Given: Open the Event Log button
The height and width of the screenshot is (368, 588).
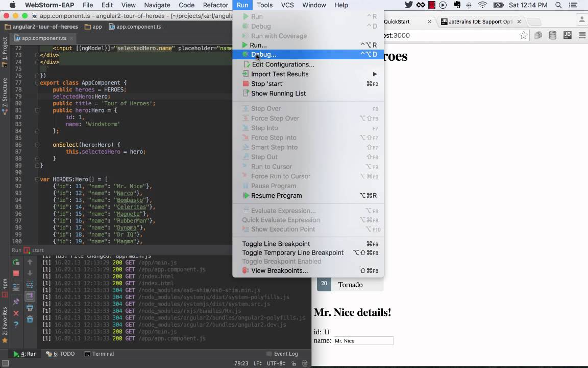Looking at the screenshot, I should click(x=282, y=354).
